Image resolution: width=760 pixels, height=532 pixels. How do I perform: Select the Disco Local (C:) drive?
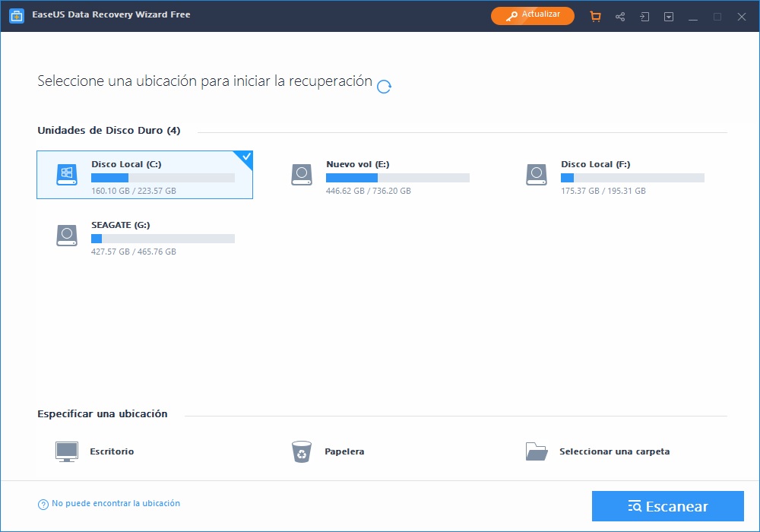pyautogui.click(x=144, y=175)
